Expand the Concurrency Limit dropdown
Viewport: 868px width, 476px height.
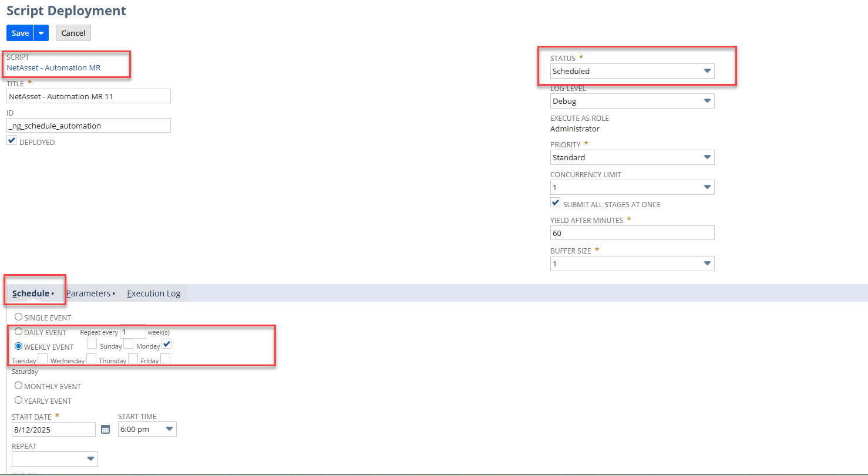point(632,187)
